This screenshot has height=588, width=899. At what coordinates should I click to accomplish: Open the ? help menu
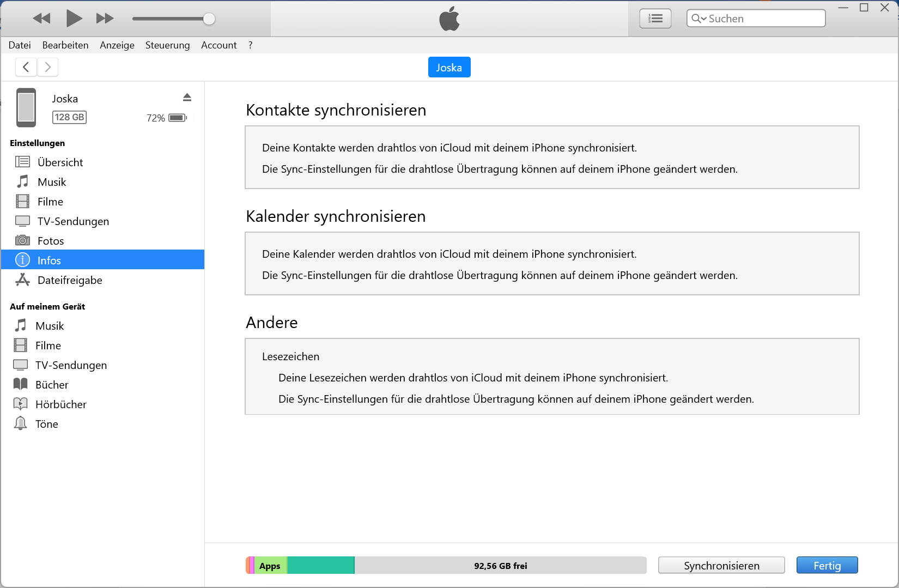(x=250, y=45)
